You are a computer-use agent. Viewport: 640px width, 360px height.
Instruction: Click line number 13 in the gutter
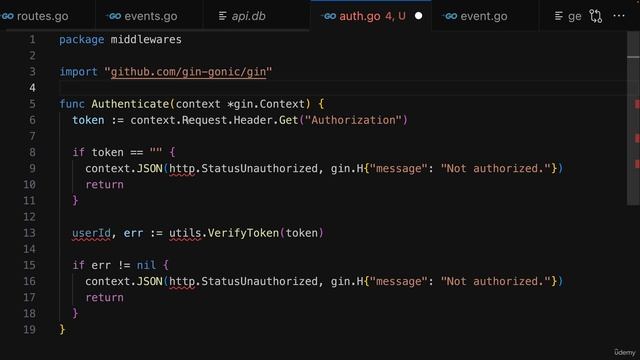click(x=29, y=233)
